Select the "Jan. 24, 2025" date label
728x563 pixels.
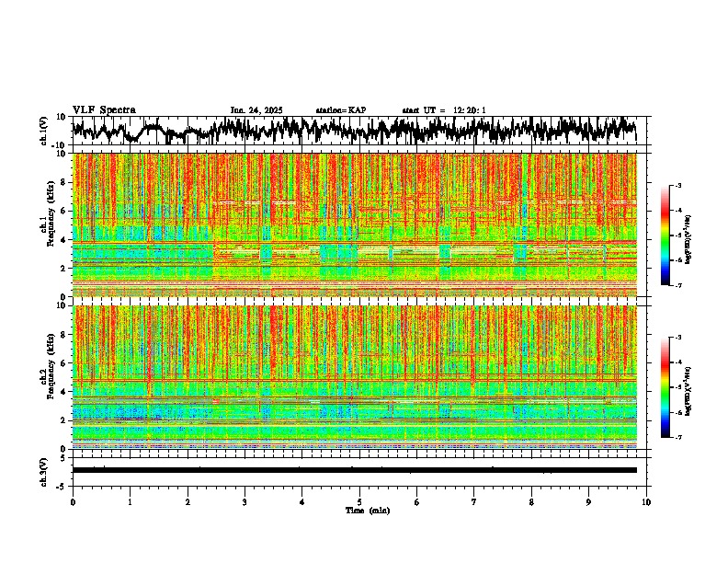pos(256,110)
